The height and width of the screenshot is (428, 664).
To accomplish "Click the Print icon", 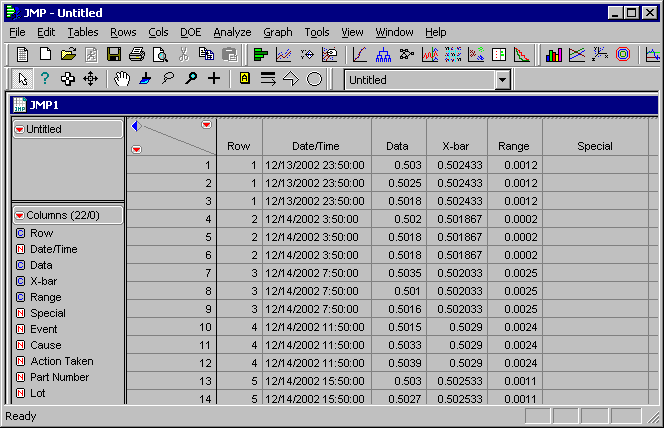I will (137, 54).
